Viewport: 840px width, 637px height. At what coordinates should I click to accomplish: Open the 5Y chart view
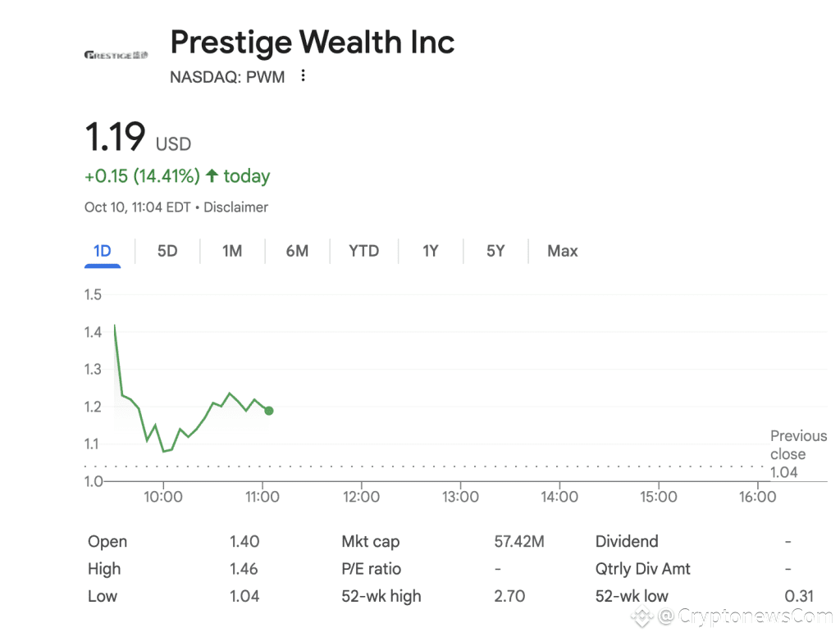click(x=495, y=251)
